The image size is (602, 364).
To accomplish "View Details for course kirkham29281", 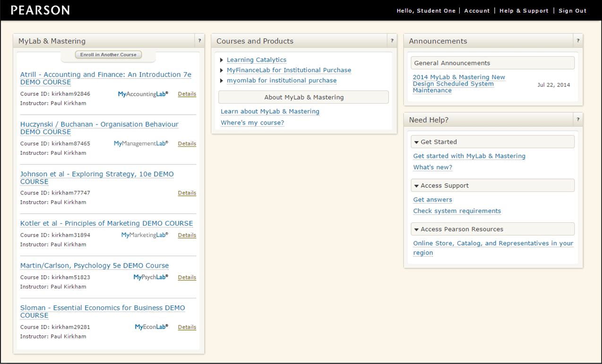I will pos(187,327).
